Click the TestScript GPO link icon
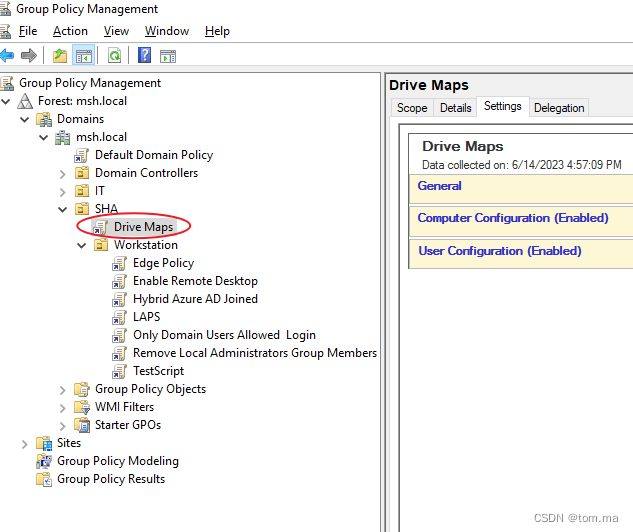This screenshot has height=532, width=633. [x=119, y=371]
